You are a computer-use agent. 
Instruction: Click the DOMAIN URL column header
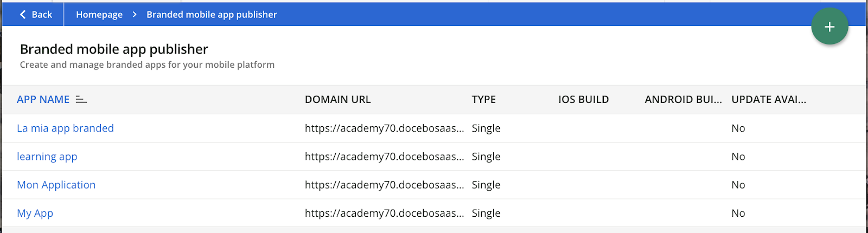click(x=337, y=100)
